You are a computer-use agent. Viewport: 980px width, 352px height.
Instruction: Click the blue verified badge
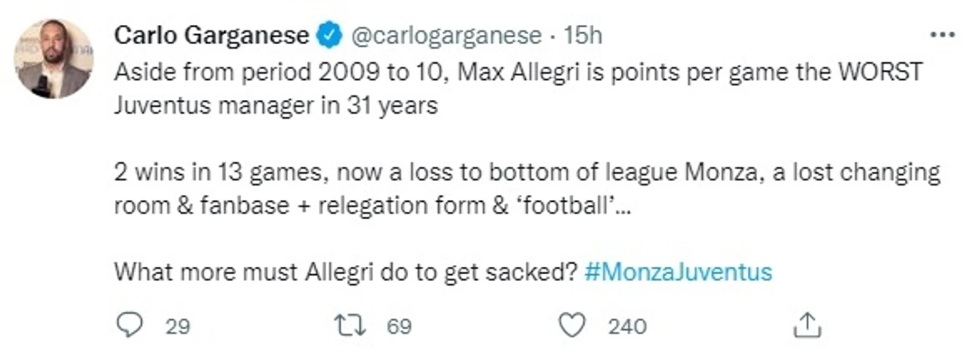point(330,36)
